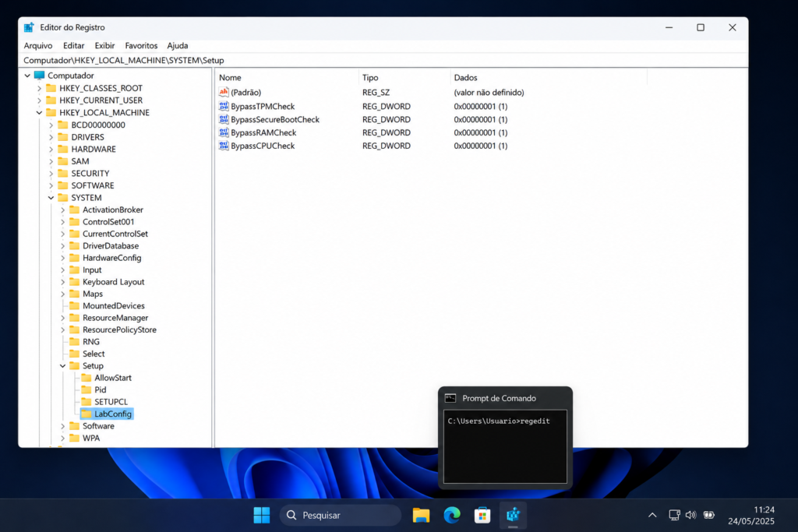The image size is (798, 532).
Task: Click "(valor não definido)" data cell
Action: 489,92
